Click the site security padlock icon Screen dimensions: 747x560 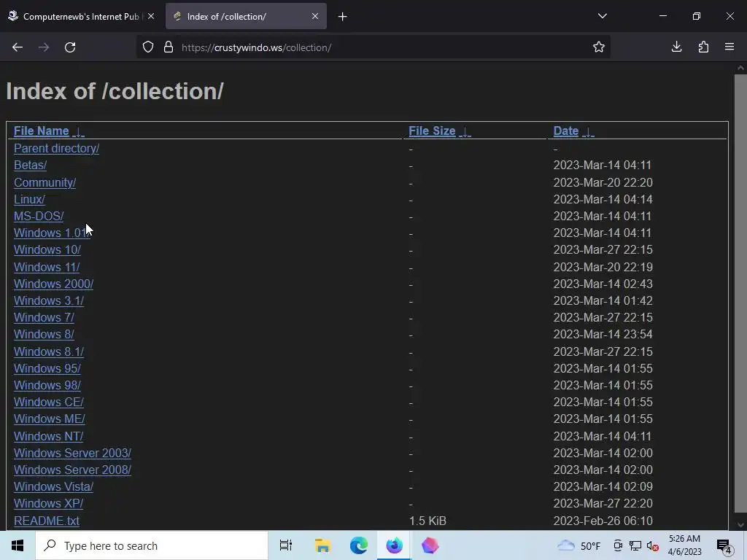(169, 47)
